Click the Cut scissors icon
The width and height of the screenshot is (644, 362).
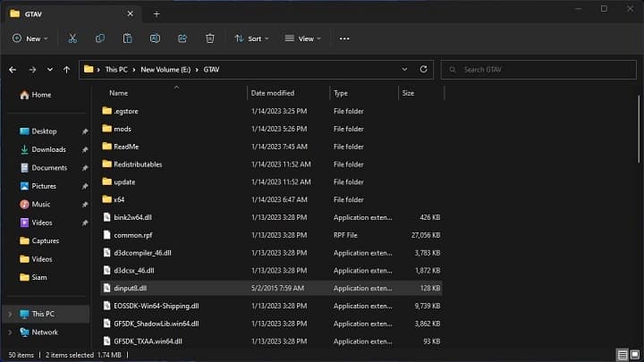pos(72,38)
